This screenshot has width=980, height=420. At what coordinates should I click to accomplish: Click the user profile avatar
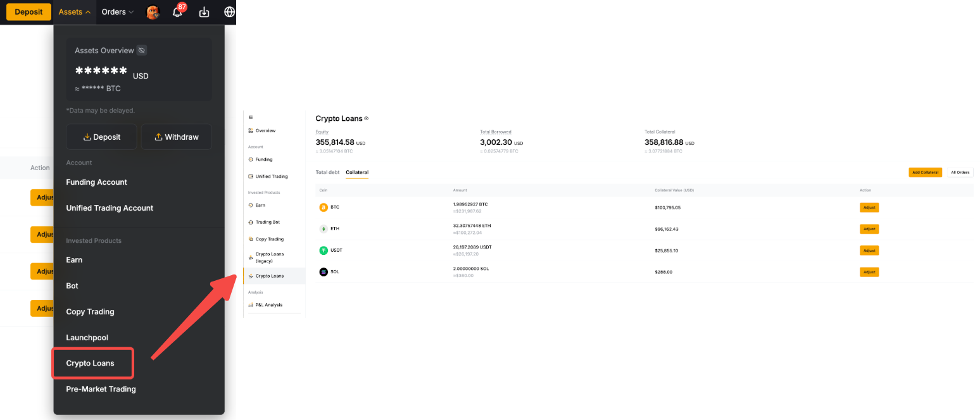153,12
